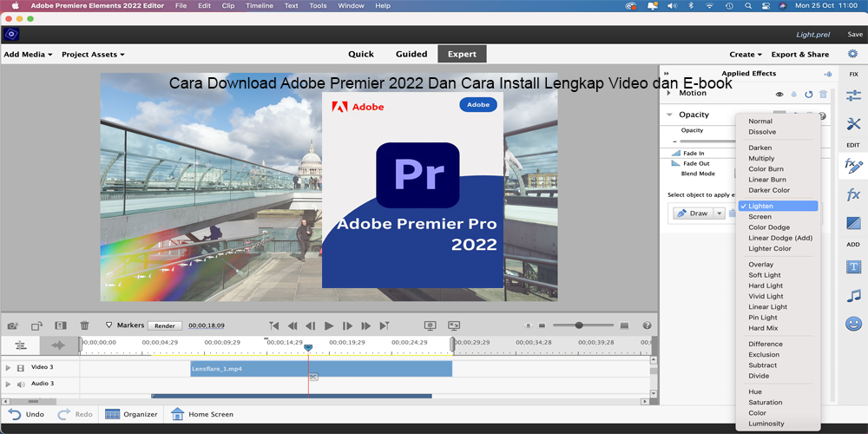Click Export & Share
Image resolution: width=868 pixels, height=434 pixels.
click(x=800, y=54)
